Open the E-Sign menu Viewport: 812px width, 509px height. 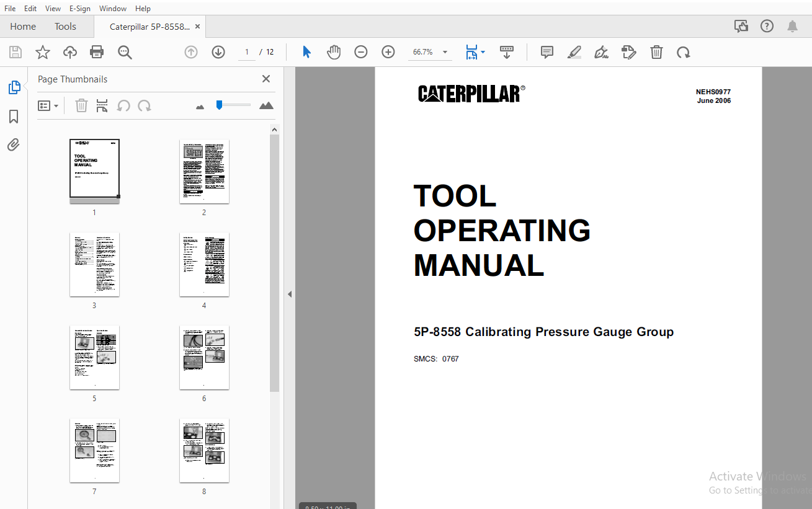80,9
